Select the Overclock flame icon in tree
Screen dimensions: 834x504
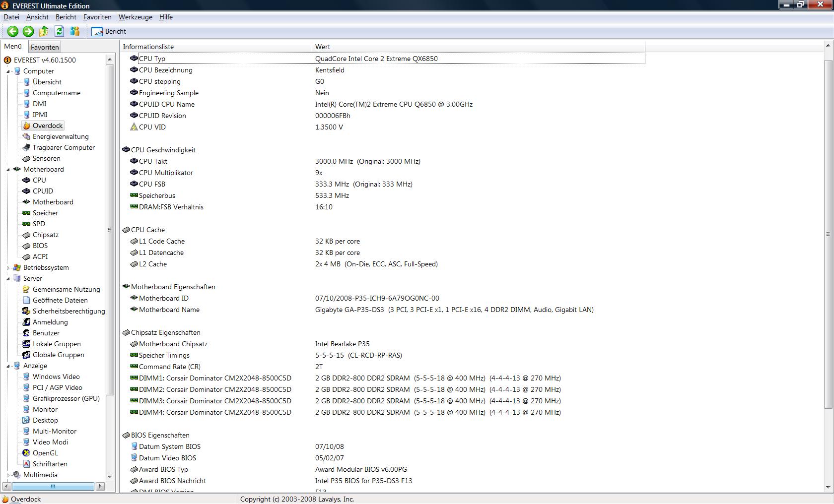[27, 126]
